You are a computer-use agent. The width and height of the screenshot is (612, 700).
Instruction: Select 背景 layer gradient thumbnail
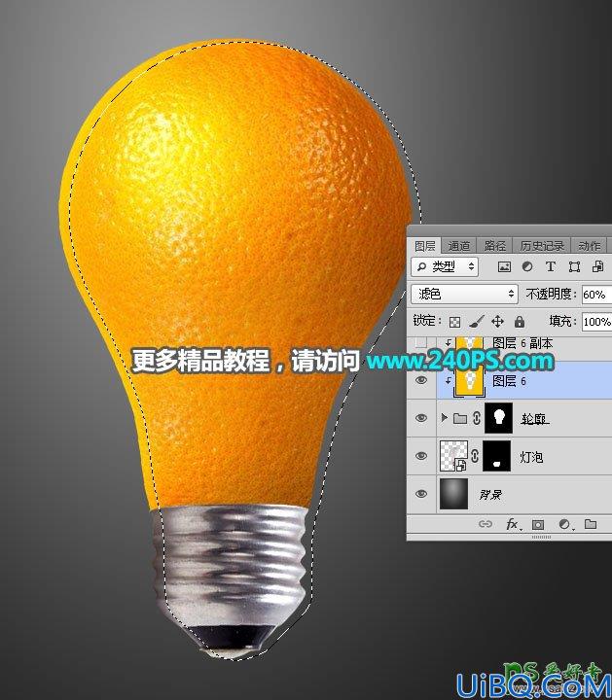pyautogui.click(x=453, y=494)
